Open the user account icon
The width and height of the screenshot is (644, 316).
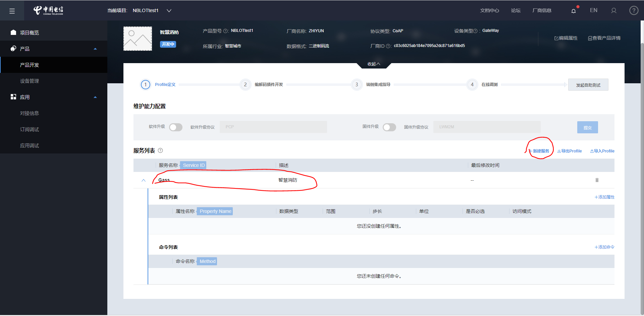pos(614,11)
